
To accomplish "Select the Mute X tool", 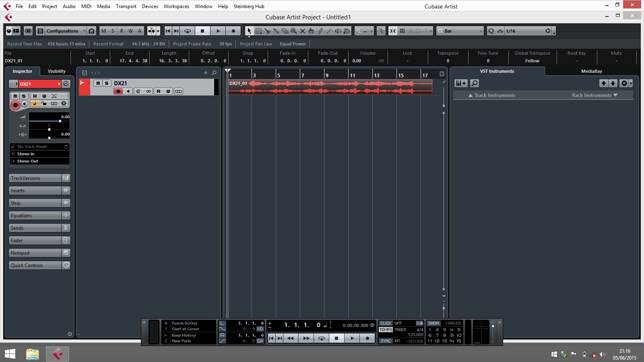I will pos(303,31).
